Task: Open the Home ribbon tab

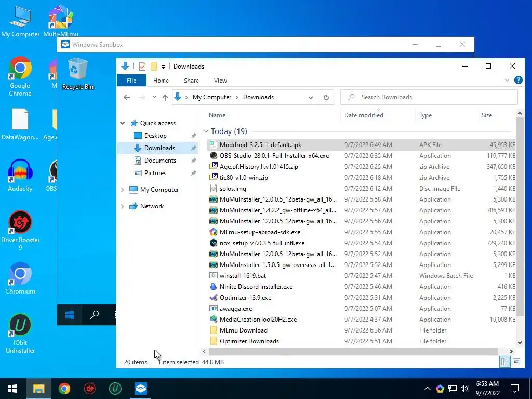Action: point(161,81)
